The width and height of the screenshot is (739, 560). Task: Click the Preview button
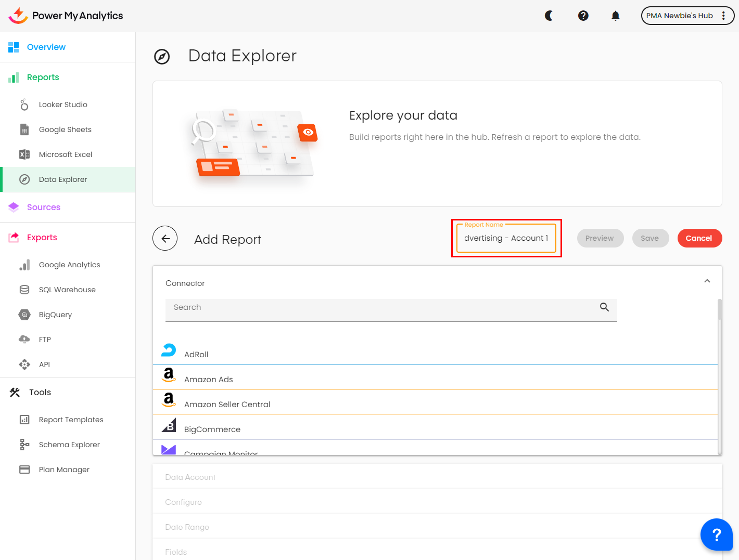pyautogui.click(x=600, y=238)
